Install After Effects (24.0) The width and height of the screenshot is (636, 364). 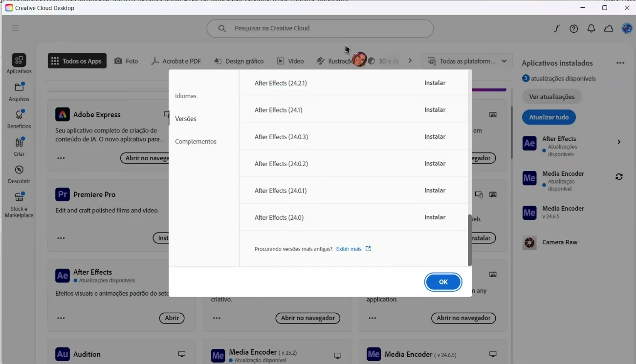pos(435,217)
